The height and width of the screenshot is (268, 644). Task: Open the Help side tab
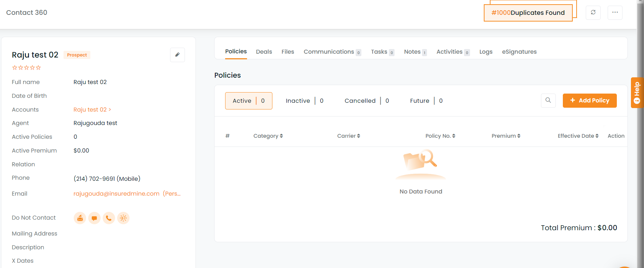click(637, 93)
